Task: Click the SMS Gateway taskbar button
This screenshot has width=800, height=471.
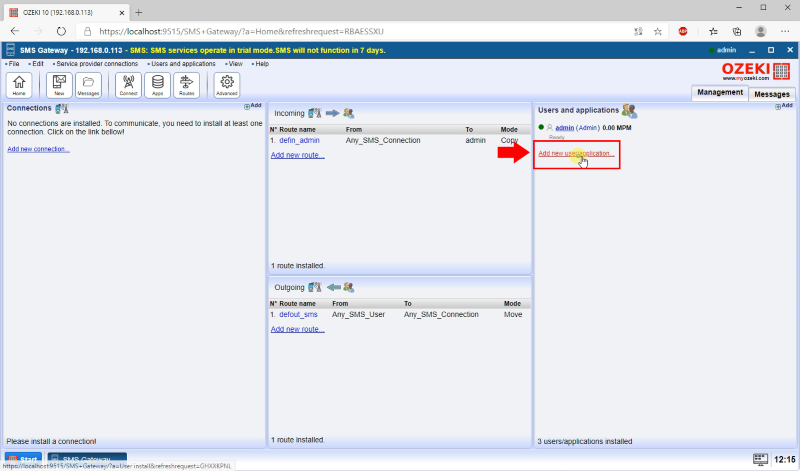Action: coord(87,459)
